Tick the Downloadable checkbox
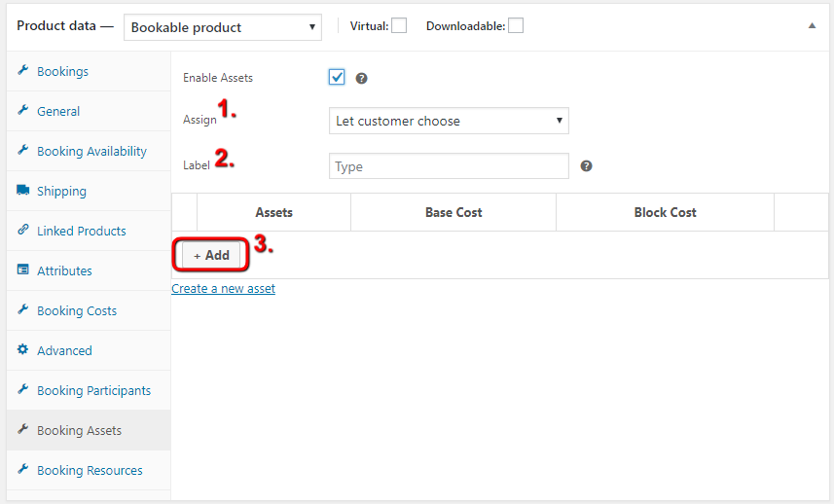The image size is (834, 504). click(516, 25)
